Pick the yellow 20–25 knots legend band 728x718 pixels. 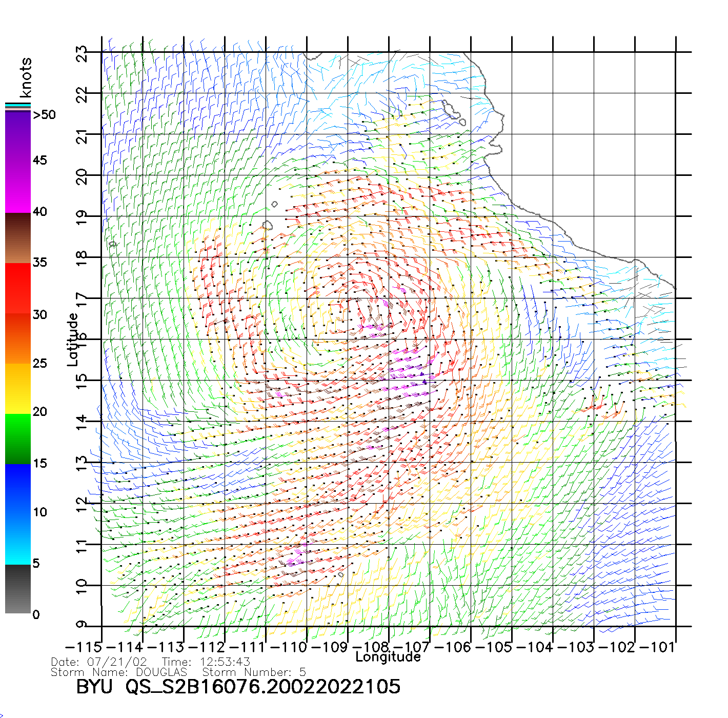click(x=18, y=388)
